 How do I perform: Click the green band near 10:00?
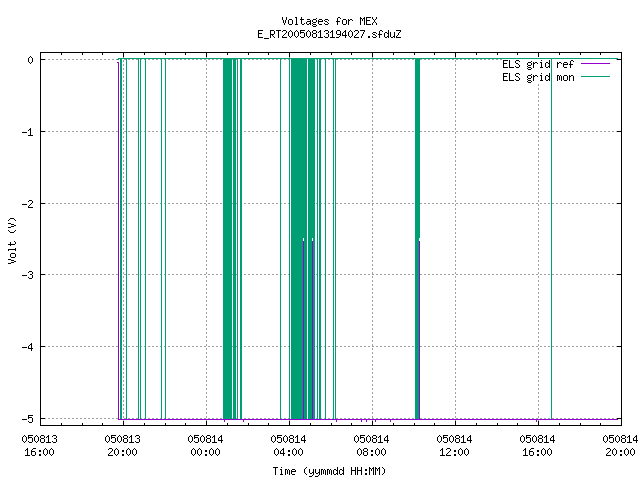point(417,239)
